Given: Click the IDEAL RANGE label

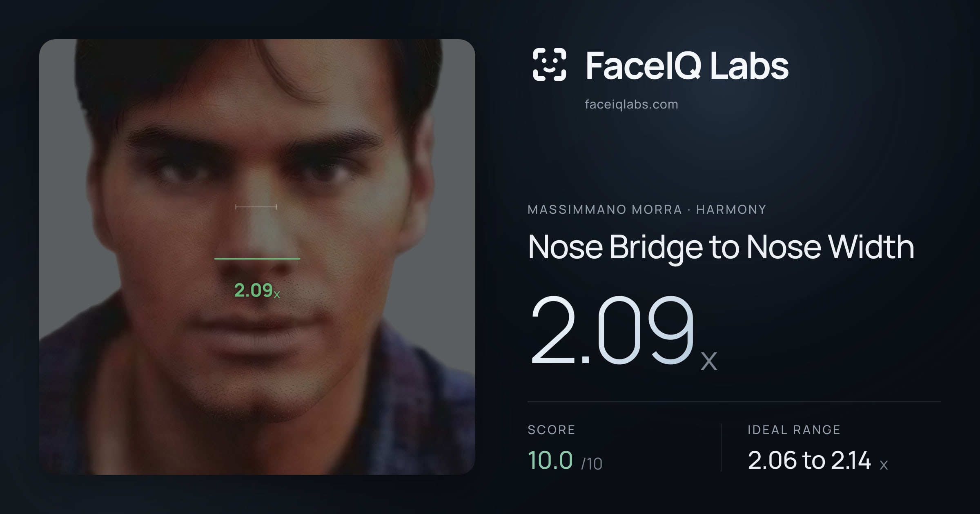Looking at the screenshot, I should click(794, 430).
